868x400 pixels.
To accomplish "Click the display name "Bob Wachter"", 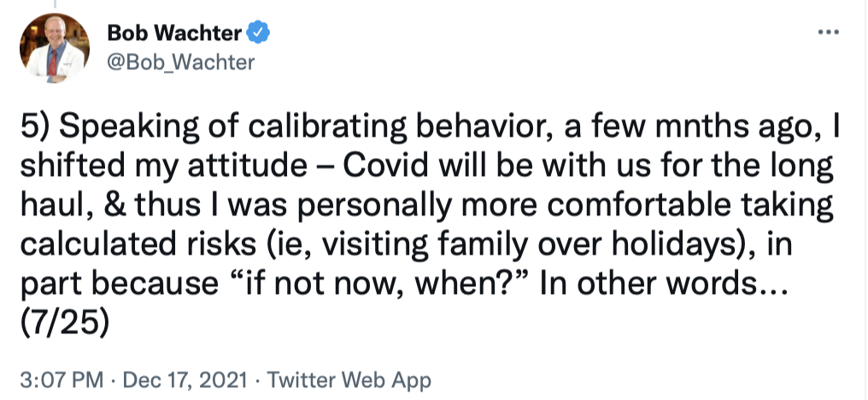I will coord(175,33).
